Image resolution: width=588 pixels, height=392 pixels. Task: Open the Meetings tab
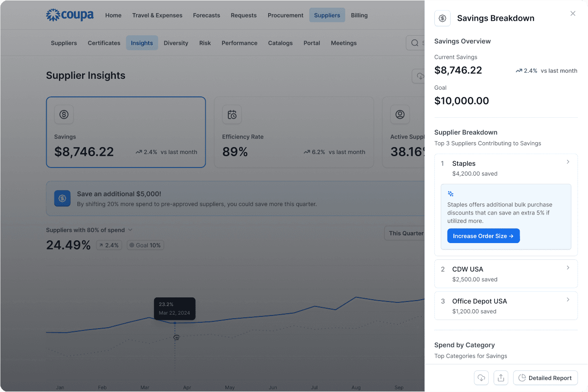pyautogui.click(x=344, y=43)
